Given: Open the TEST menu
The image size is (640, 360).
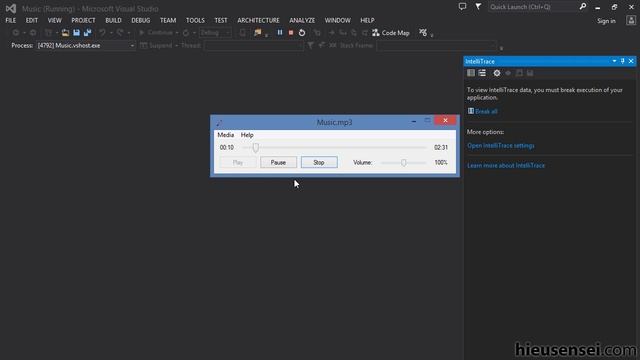Looking at the screenshot, I should [x=221, y=20].
